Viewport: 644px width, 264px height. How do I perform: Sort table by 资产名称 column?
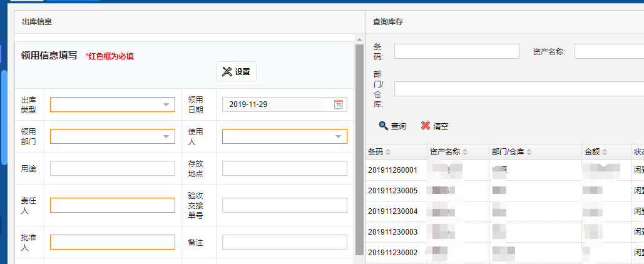click(x=465, y=152)
